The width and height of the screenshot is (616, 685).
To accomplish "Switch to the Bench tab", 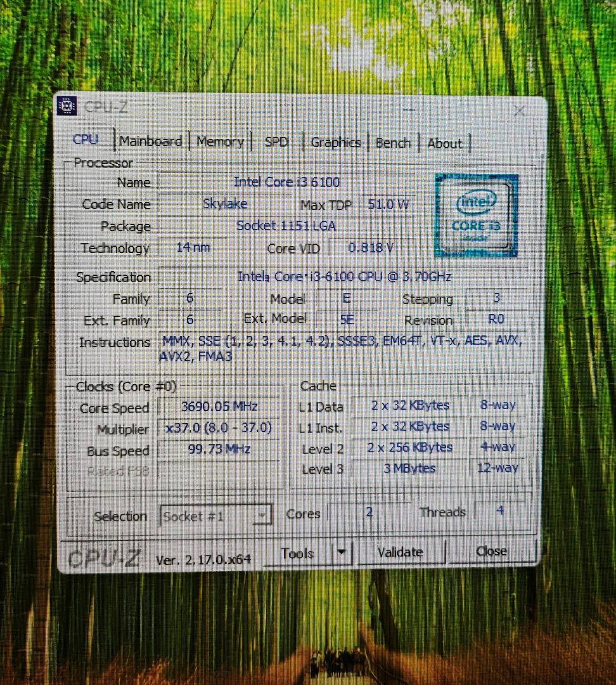I will (x=393, y=143).
